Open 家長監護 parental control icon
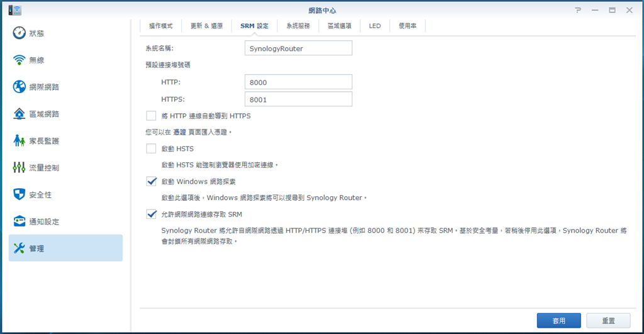Image resolution: width=644 pixels, height=334 pixels. [x=19, y=140]
